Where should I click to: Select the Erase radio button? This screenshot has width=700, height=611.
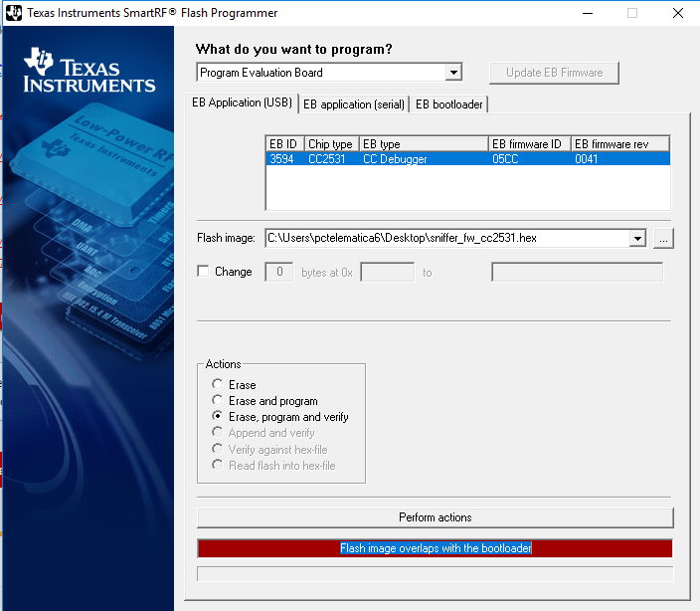pyautogui.click(x=218, y=384)
